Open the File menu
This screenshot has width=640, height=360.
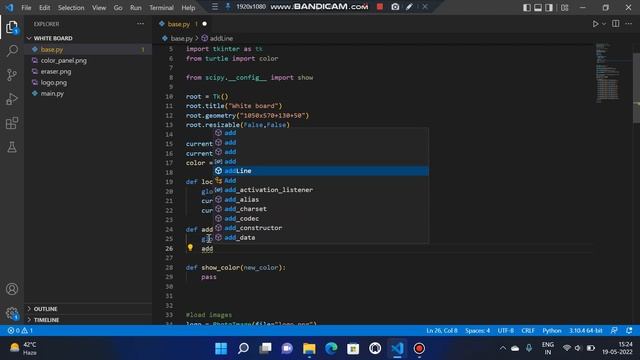click(x=26, y=8)
